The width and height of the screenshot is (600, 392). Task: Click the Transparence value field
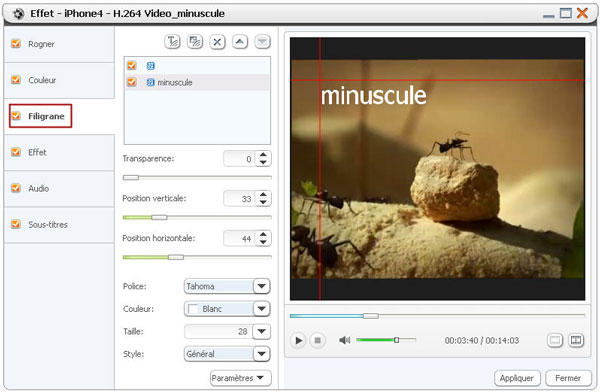point(240,158)
